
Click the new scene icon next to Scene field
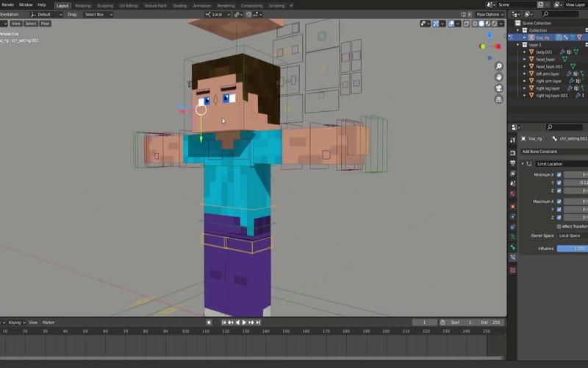pyautogui.click(x=540, y=4)
